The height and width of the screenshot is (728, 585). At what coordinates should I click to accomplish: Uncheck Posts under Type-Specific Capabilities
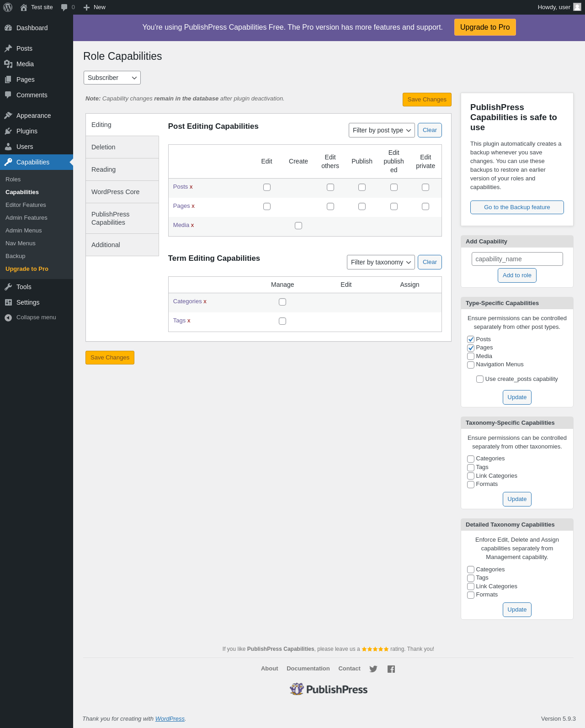(471, 339)
